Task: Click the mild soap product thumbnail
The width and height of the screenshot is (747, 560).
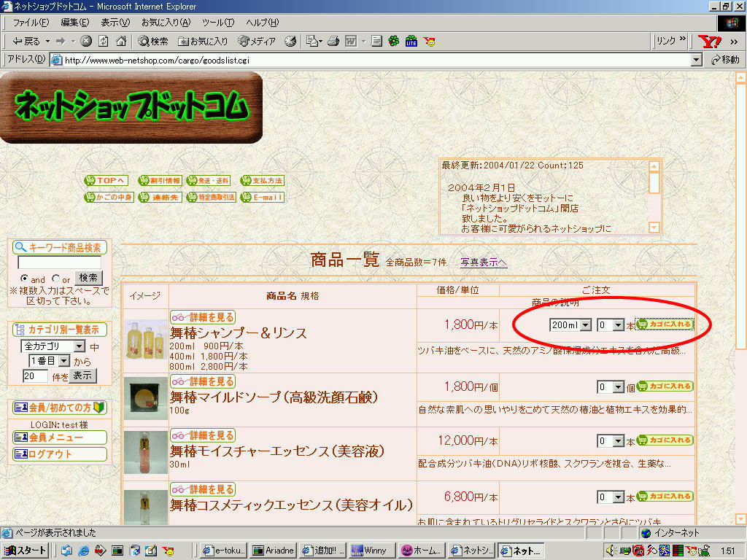Action: 146,399
